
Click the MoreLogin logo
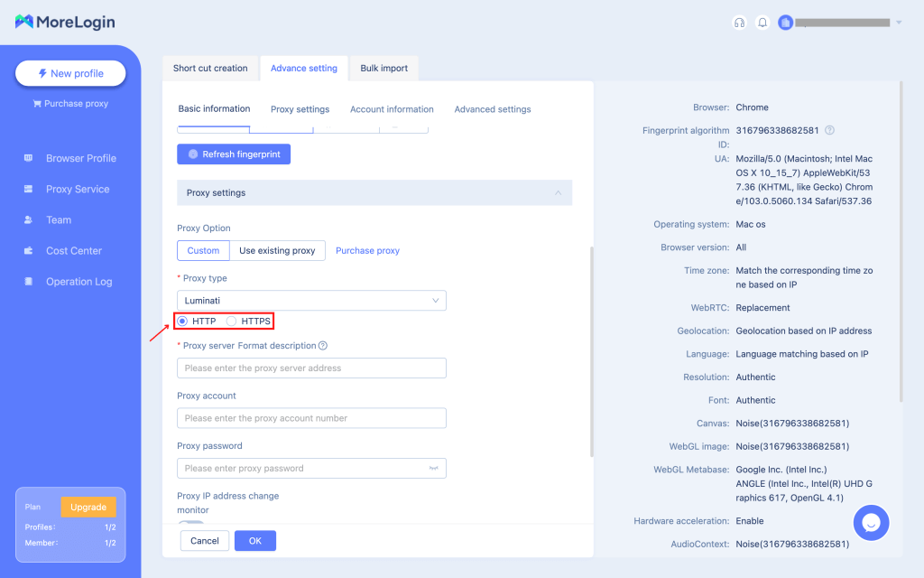pos(65,23)
